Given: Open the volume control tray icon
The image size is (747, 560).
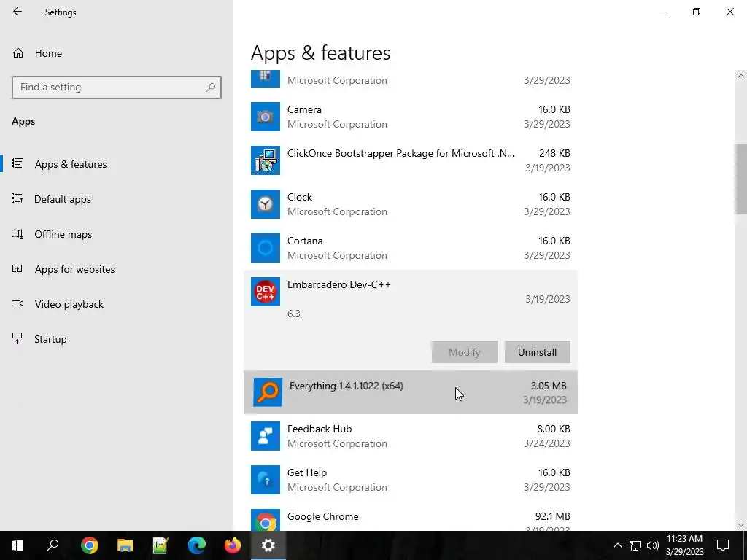Looking at the screenshot, I should point(653,545).
